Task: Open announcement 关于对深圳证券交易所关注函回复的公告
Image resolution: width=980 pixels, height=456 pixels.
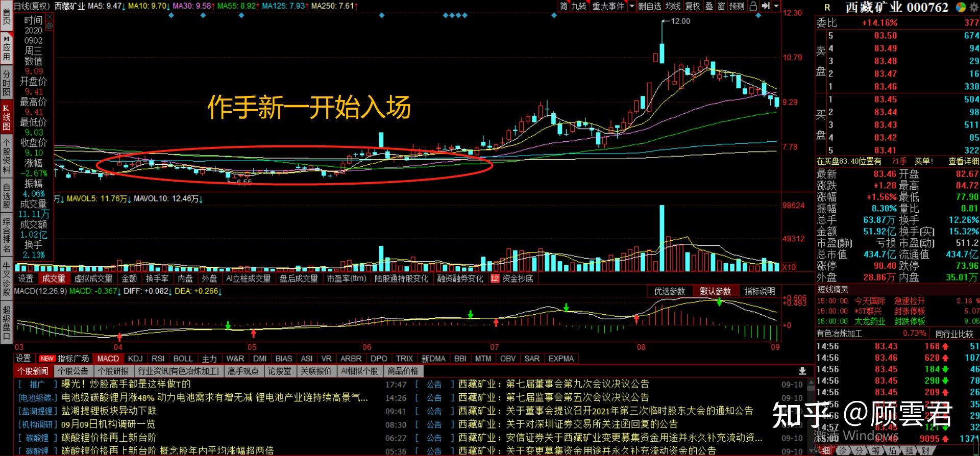Action: pyautogui.click(x=592, y=424)
